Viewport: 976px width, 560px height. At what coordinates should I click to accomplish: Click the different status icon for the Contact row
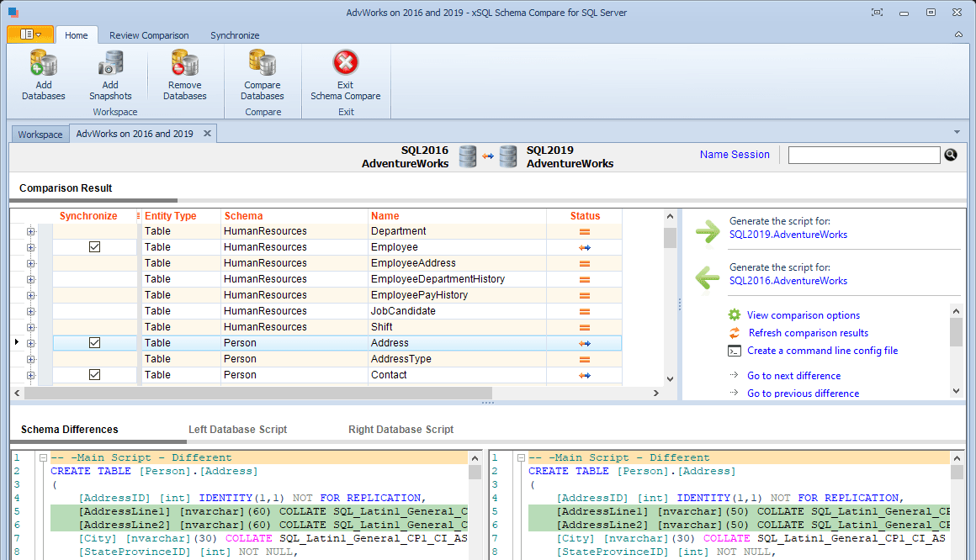pos(585,375)
